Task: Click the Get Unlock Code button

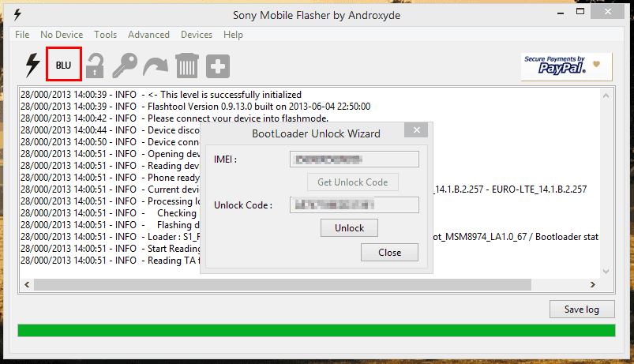Action: tap(353, 182)
